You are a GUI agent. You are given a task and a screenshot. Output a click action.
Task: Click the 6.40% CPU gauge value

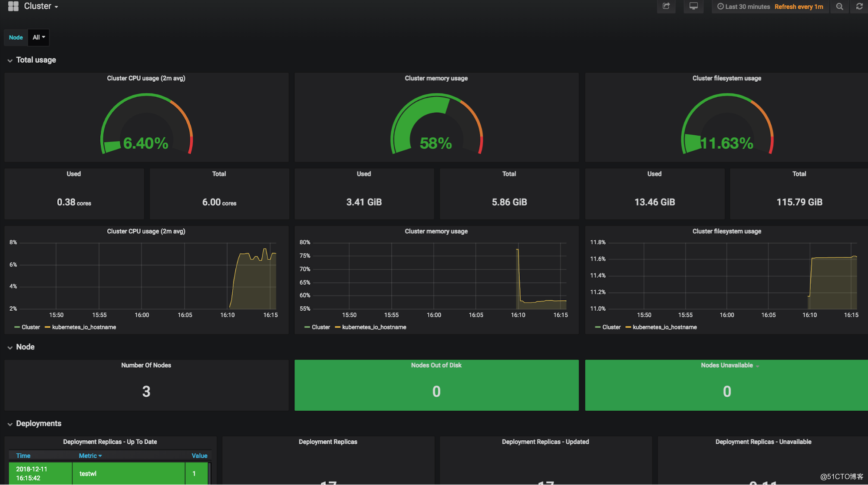click(145, 143)
